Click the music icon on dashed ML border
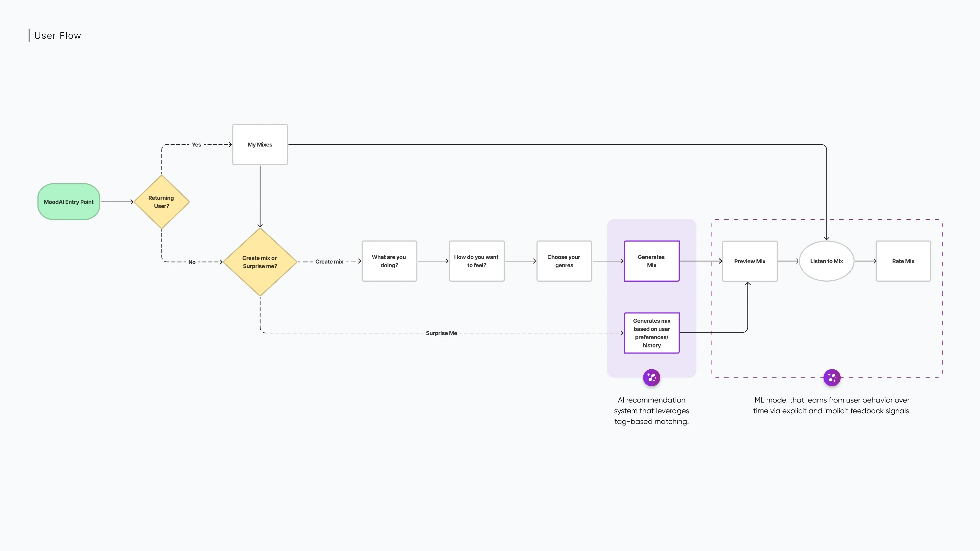980x551 pixels. (x=832, y=378)
